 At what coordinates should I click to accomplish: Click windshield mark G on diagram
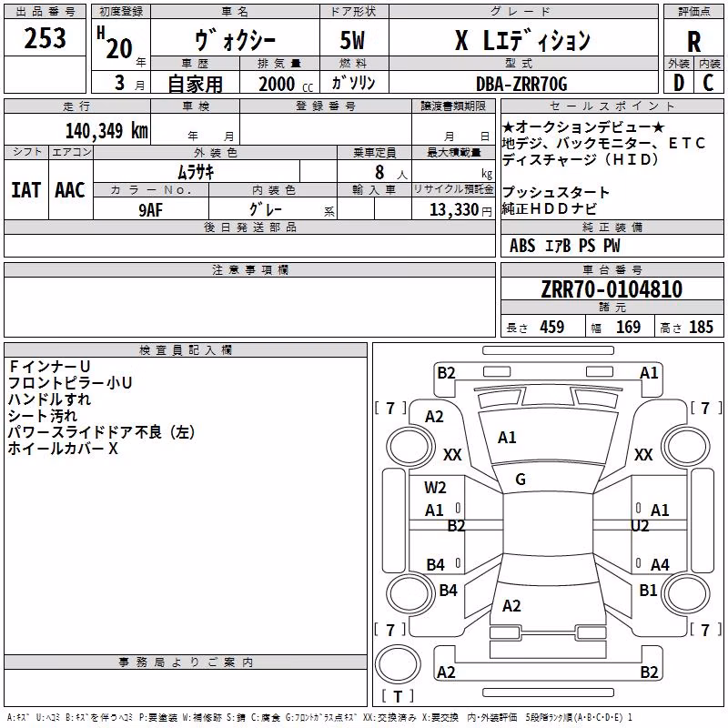(x=521, y=480)
